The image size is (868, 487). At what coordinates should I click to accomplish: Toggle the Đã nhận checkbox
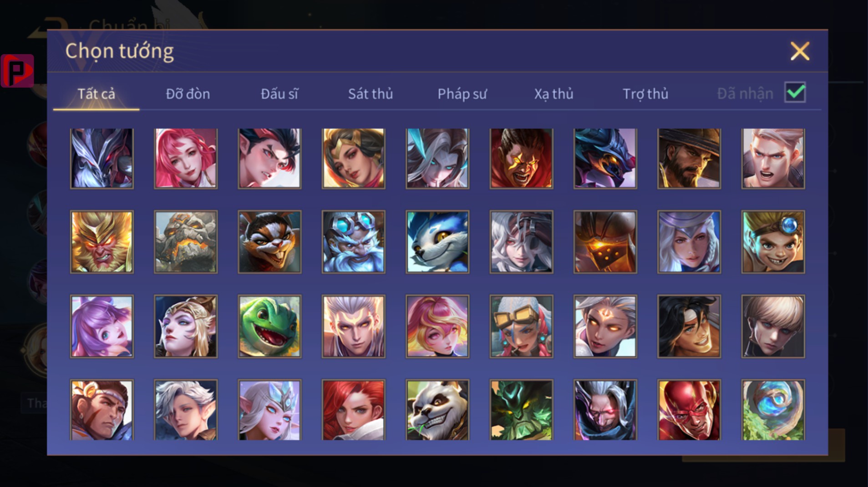pyautogui.click(x=795, y=93)
